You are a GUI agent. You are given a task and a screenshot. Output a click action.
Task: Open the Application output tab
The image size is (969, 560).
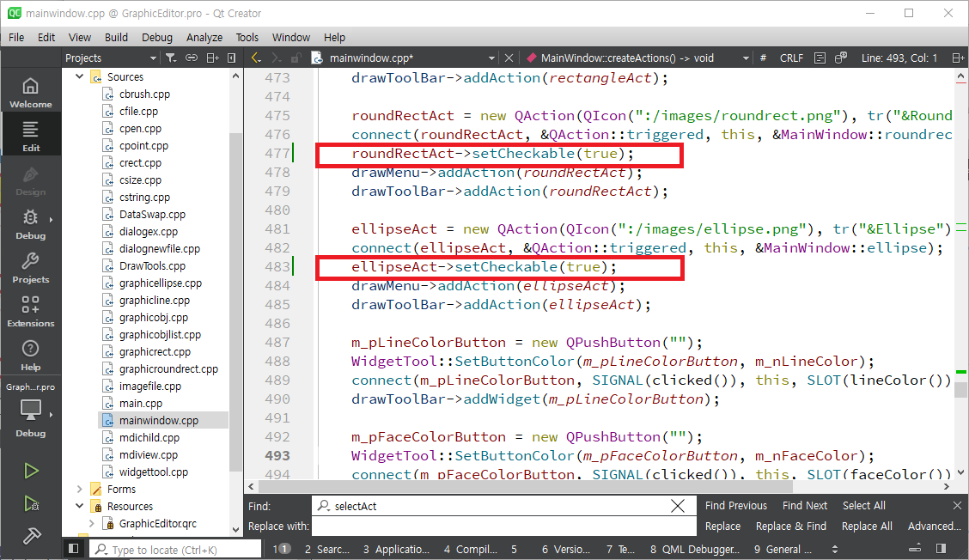pos(396,549)
